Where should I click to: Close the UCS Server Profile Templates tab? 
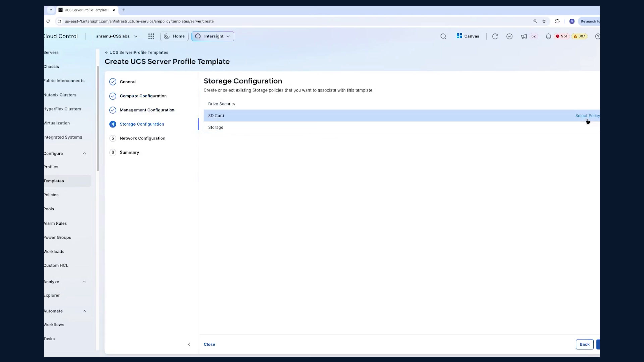(114, 10)
